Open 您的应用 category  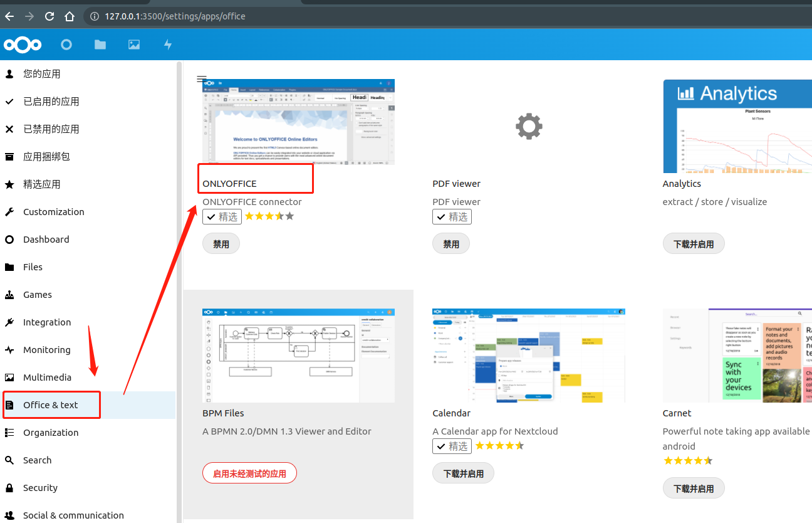[x=88, y=74]
